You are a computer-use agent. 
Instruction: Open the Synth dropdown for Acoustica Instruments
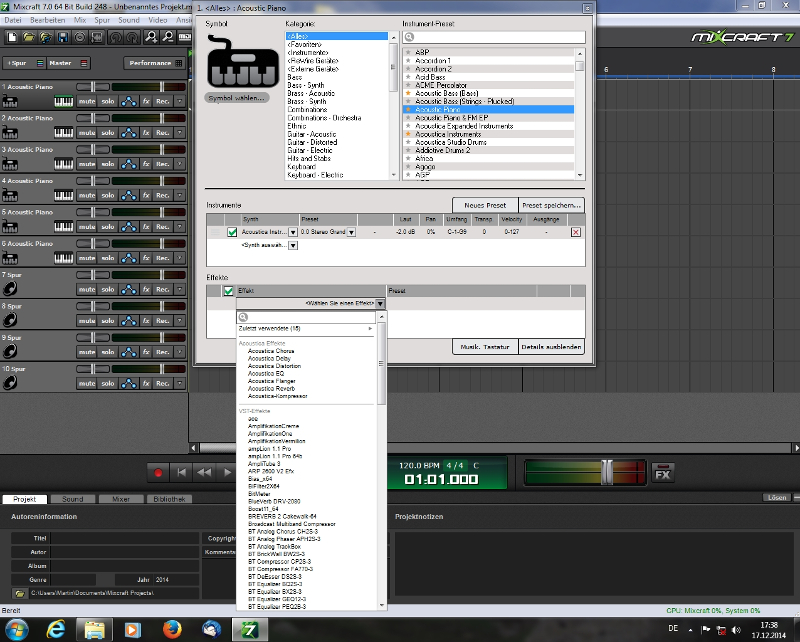pos(293,232)
